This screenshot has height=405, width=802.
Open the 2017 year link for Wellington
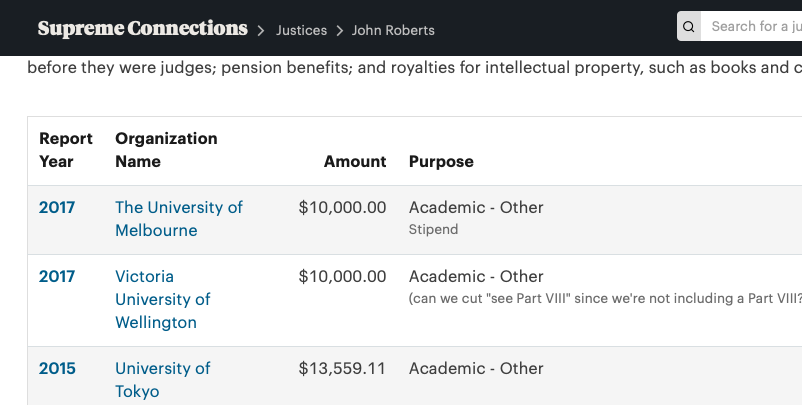click(x=57, y=277)
